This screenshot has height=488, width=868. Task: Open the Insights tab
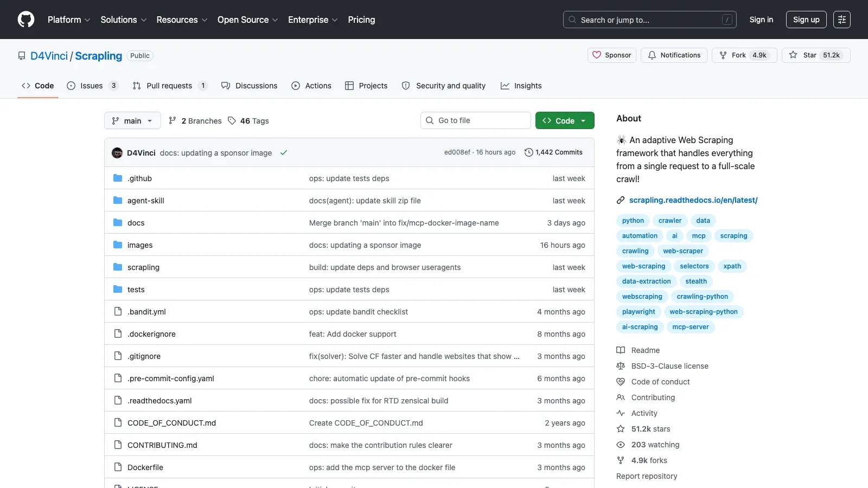click(x=521, y=86)
